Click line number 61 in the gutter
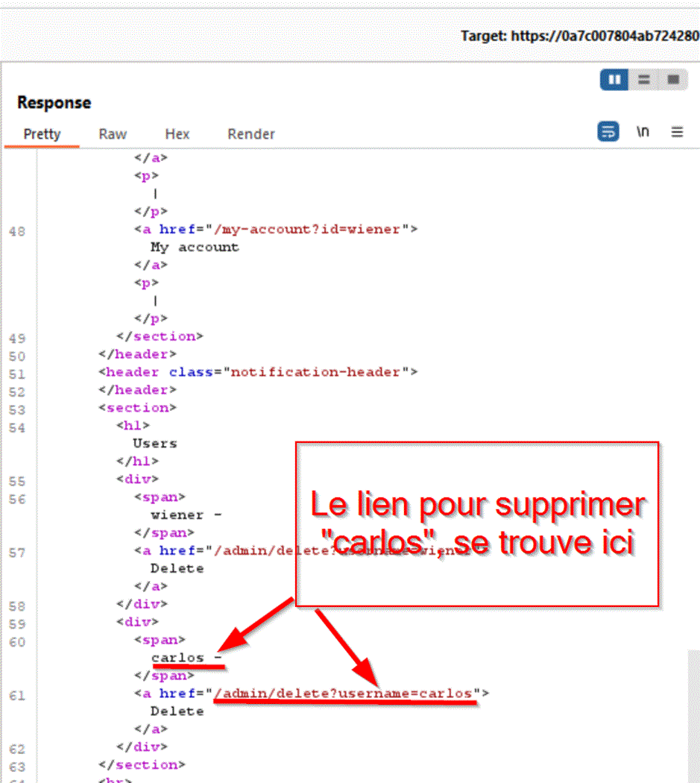Viewport: 700px width, 783px height. tap(17, 696)
